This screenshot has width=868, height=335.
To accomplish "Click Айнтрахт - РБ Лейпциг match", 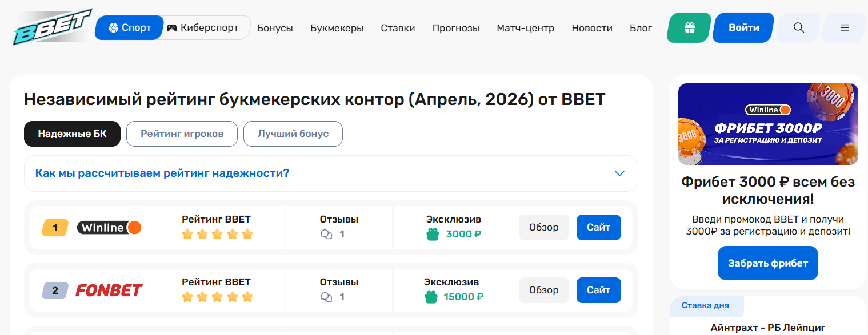I will tap(768, 328).
